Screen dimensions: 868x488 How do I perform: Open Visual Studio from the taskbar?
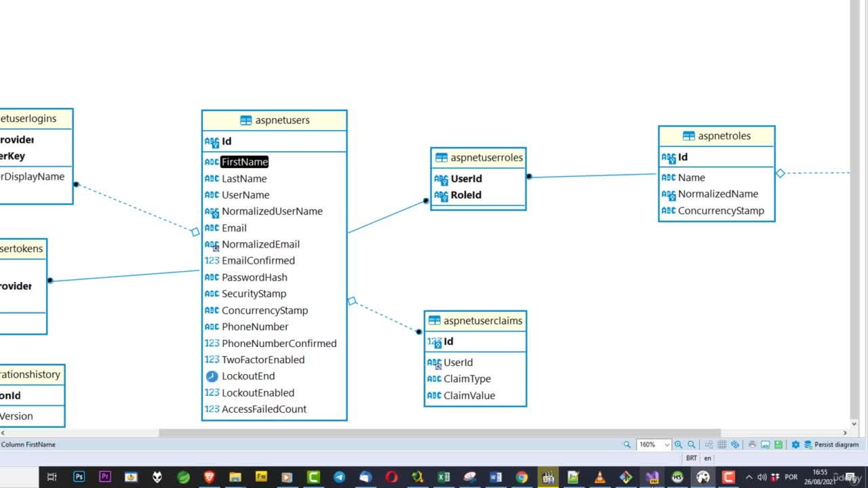[652, 477]
